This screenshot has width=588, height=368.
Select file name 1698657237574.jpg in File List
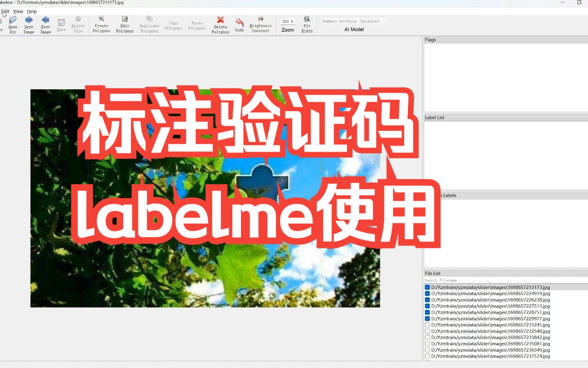pyautogui.click(x=491, y=356)
